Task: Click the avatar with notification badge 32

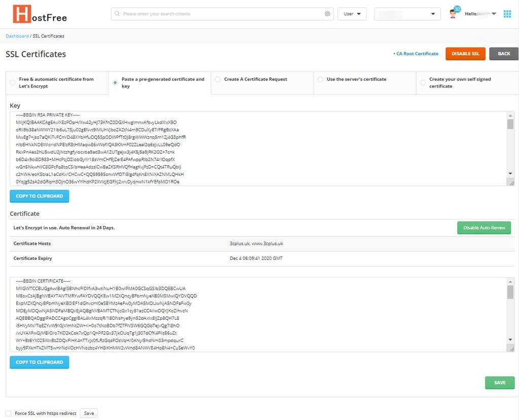Action: (x=453, y=14)
